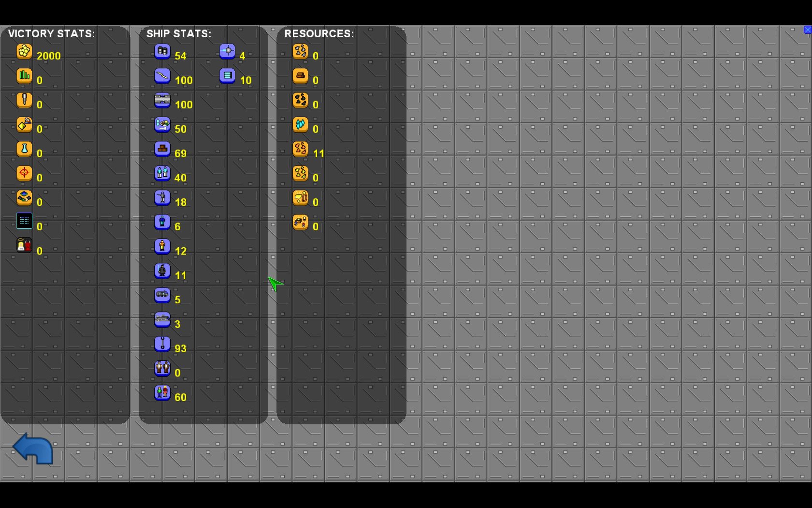Screen dimensions: 812x508
Task: Select the dark hooded figure icon
Action: pyautogui.click(x=162, y=270)
